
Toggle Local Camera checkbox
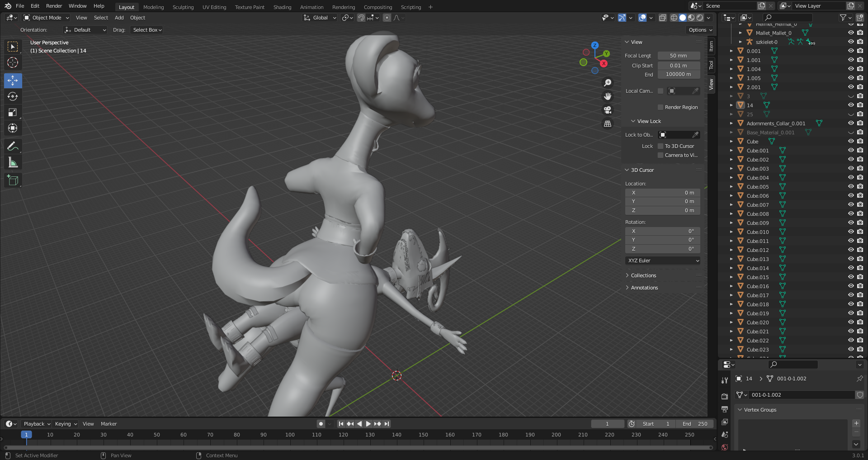[x=660, y=91]
